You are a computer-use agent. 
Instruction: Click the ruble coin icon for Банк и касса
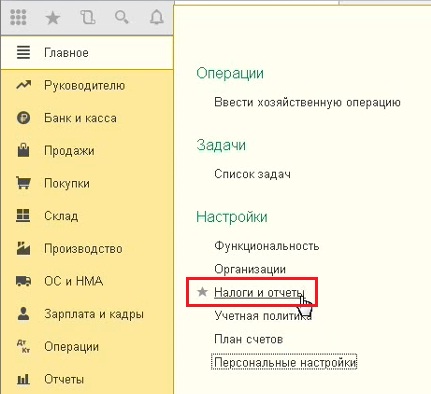click(x=23, y=118)
